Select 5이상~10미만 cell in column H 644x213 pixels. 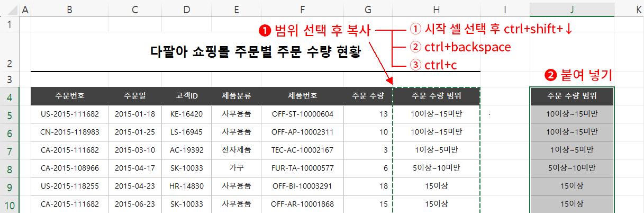436,168
